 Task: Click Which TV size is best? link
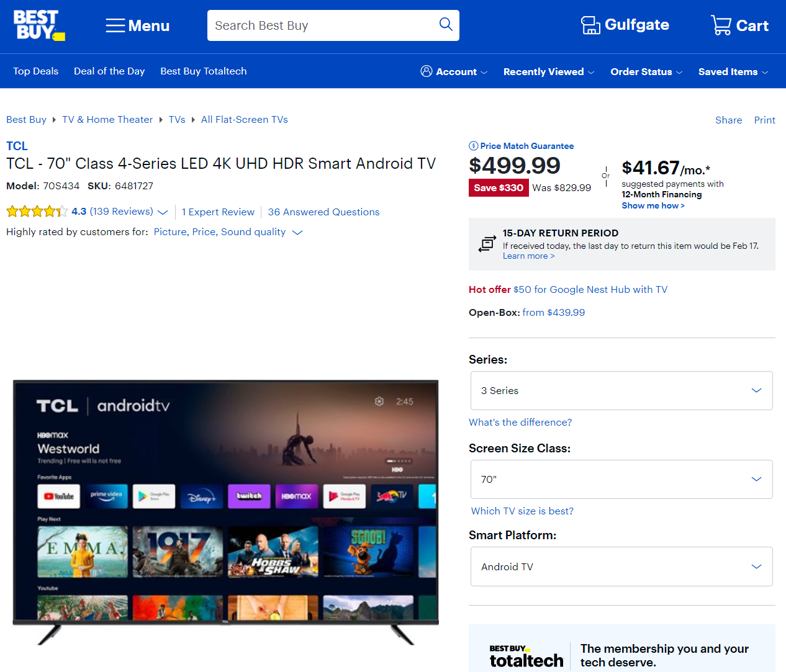[x=522, y=511]
